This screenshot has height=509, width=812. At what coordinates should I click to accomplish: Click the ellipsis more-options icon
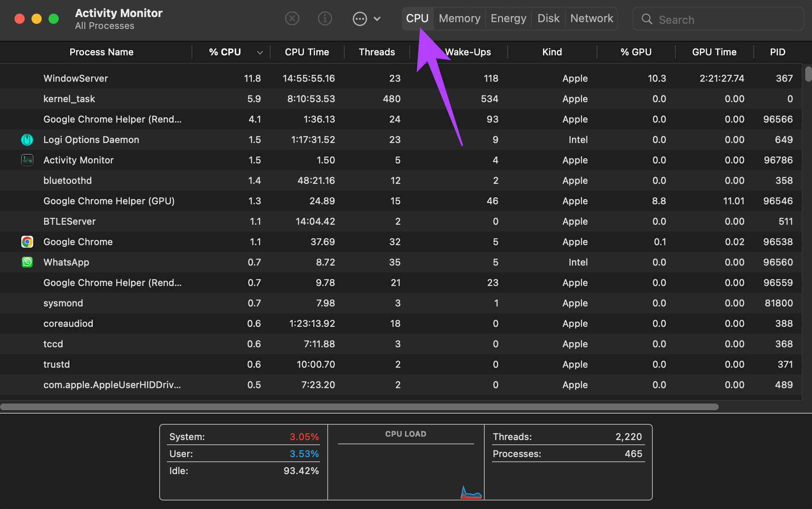click(360, 19)
